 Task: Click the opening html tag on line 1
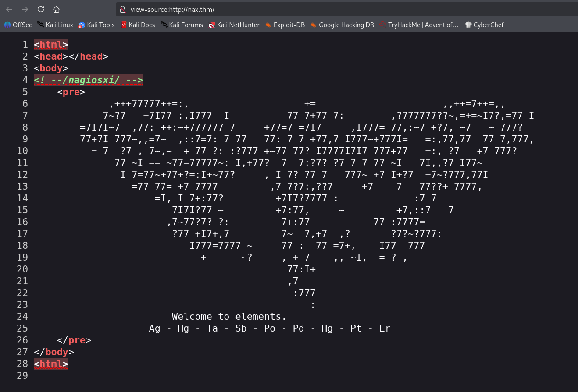coord(51,45)
